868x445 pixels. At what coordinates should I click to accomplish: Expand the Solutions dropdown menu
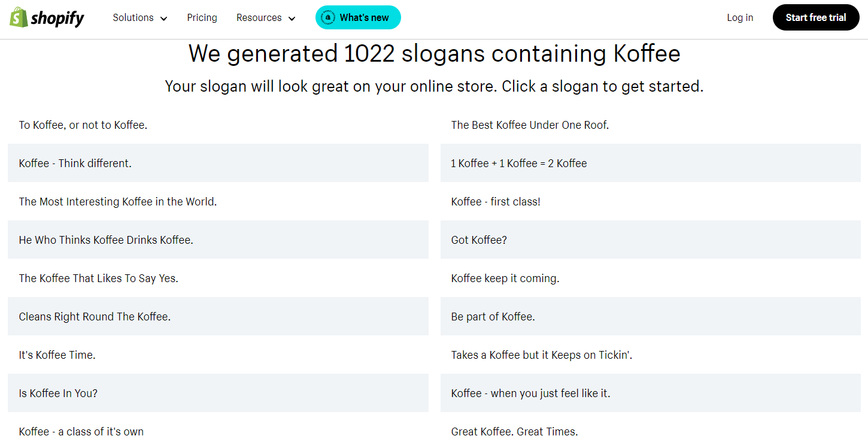(x=140, y=17)
